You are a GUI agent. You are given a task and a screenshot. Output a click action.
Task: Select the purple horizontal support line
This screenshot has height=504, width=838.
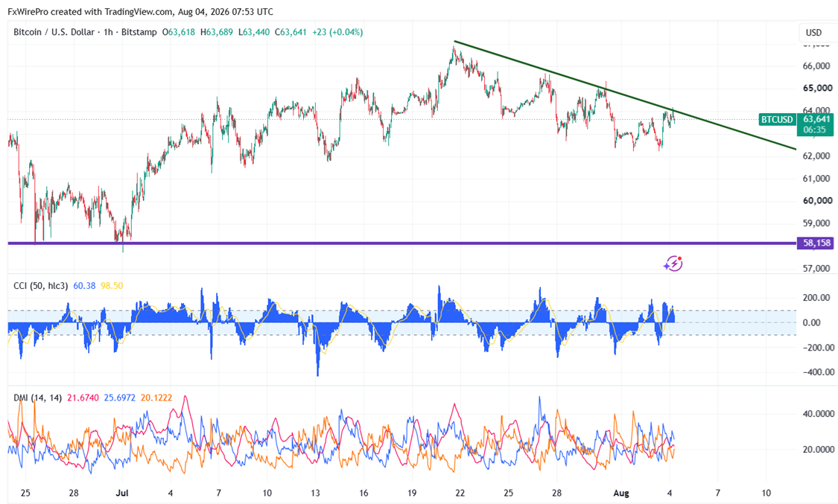(402, 243)
